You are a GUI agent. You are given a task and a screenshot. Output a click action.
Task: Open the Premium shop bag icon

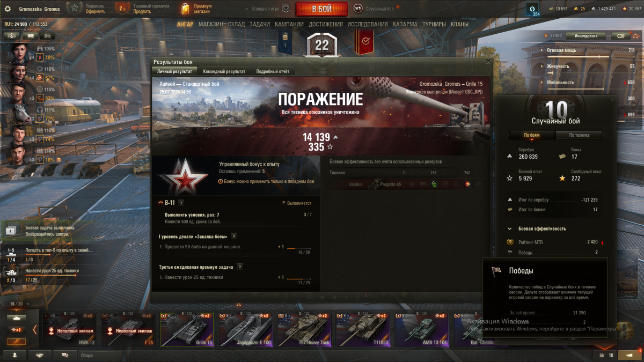185,9
